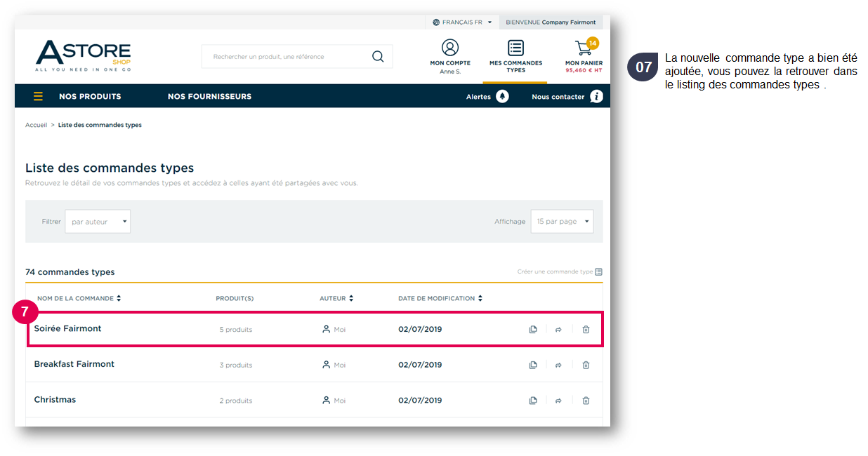The image size is (868, 456).
Task: Click Créer une commande type link
Action: click(560, 271)
